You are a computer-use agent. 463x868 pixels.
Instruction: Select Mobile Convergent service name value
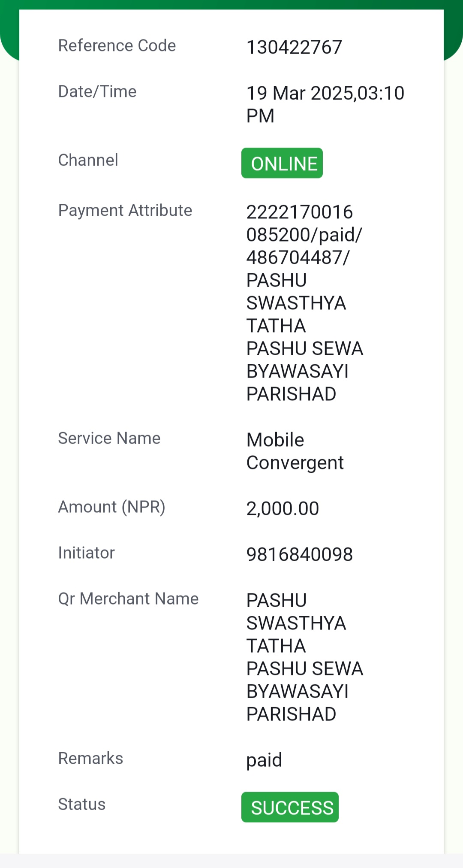(x=295, y=451)
